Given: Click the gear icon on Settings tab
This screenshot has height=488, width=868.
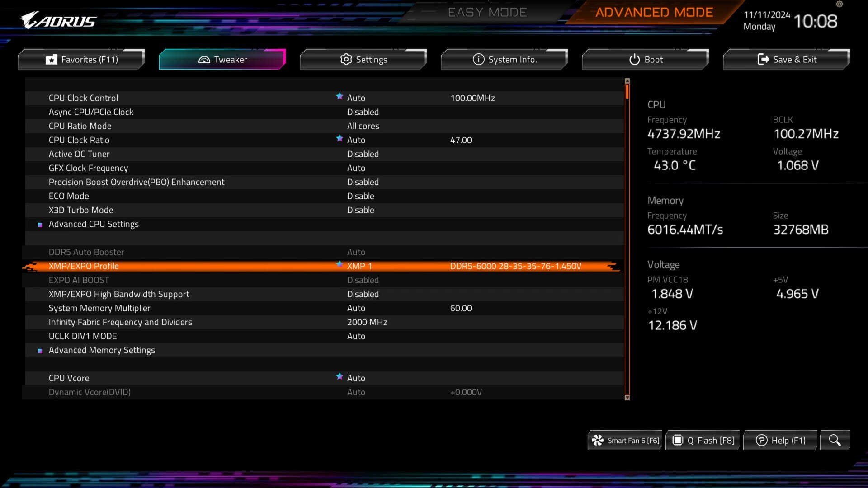Looking at the screenshot, I should [346, 59].
